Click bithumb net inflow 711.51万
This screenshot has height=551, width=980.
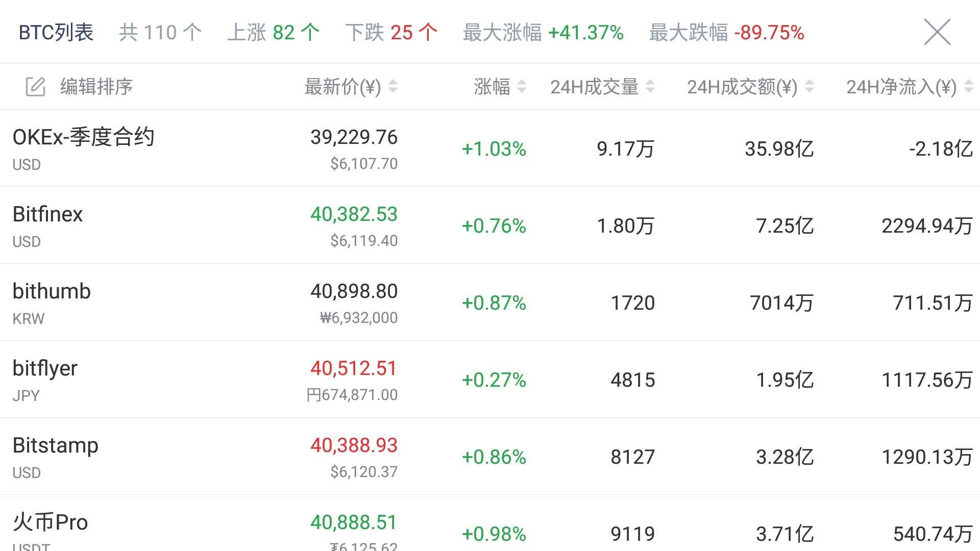coord(933,303)
